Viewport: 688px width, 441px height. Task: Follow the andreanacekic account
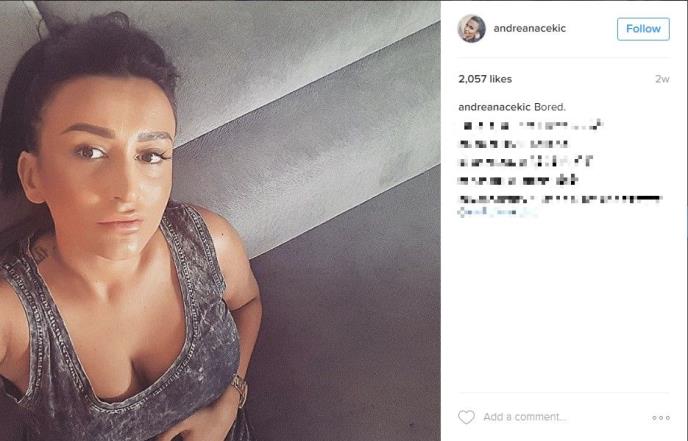pyautogui.click(x=643, y=29)
